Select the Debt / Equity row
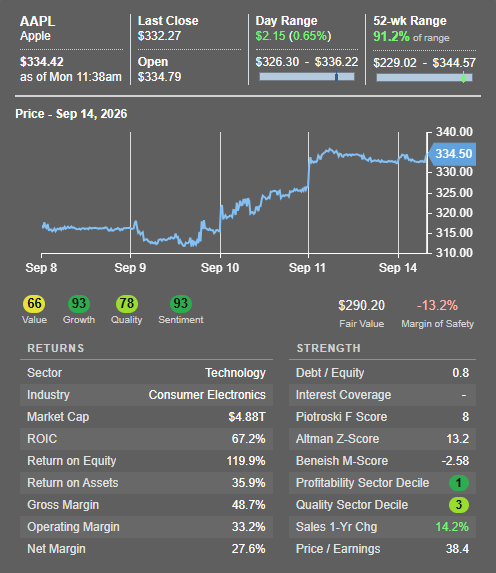 click(x=382, y=373)
